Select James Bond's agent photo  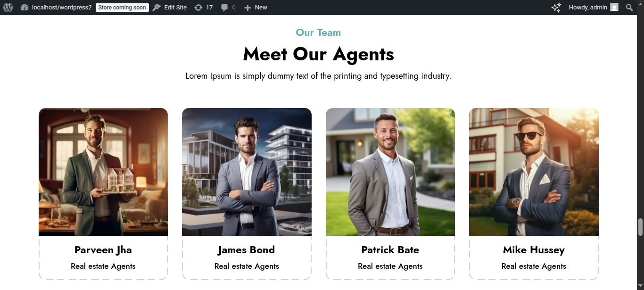pyautogui.click(x=247, y=172)
